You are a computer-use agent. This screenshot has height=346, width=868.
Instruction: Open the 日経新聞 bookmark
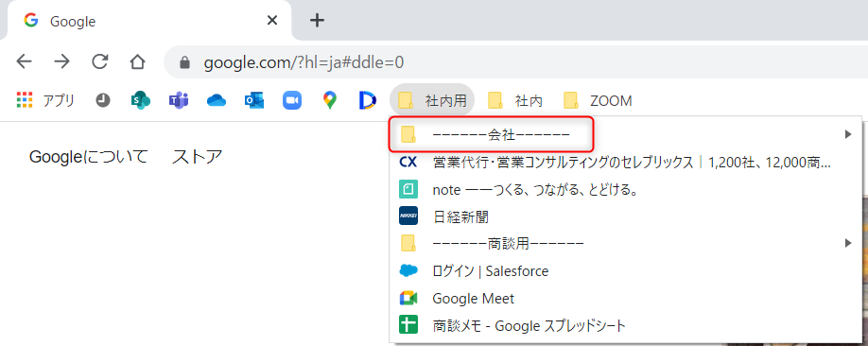626,216
